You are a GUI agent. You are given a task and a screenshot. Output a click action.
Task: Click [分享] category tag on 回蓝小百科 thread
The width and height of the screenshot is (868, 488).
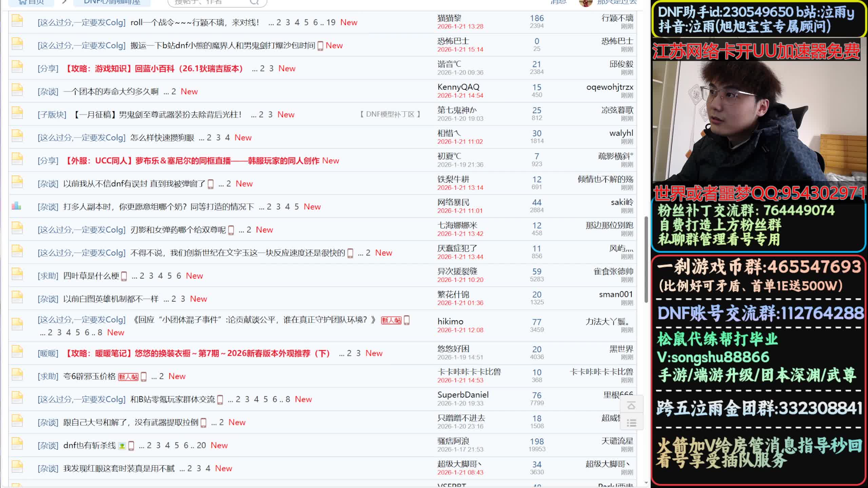click(48, 68)
